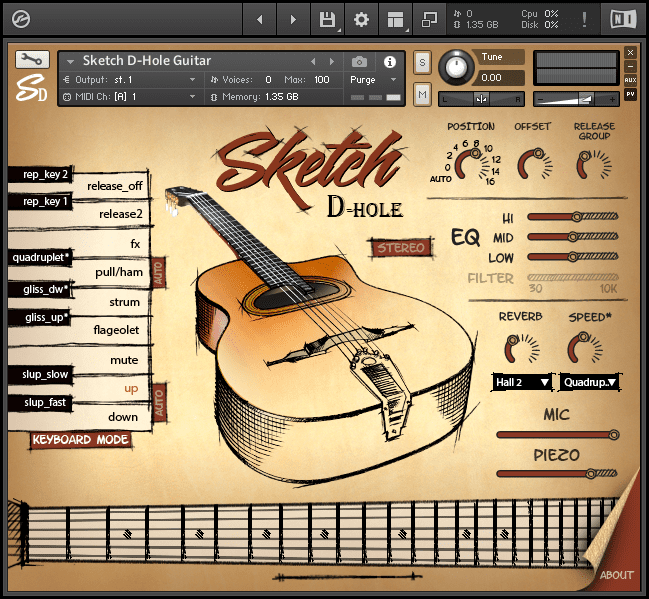
Task: Mute the instrument with M button
Action: (422, 95)
